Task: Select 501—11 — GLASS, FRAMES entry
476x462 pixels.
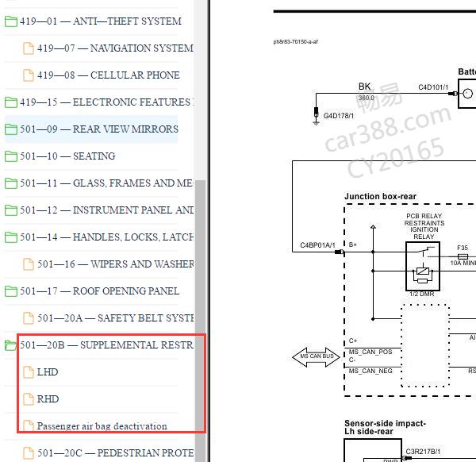Action: 106,183
